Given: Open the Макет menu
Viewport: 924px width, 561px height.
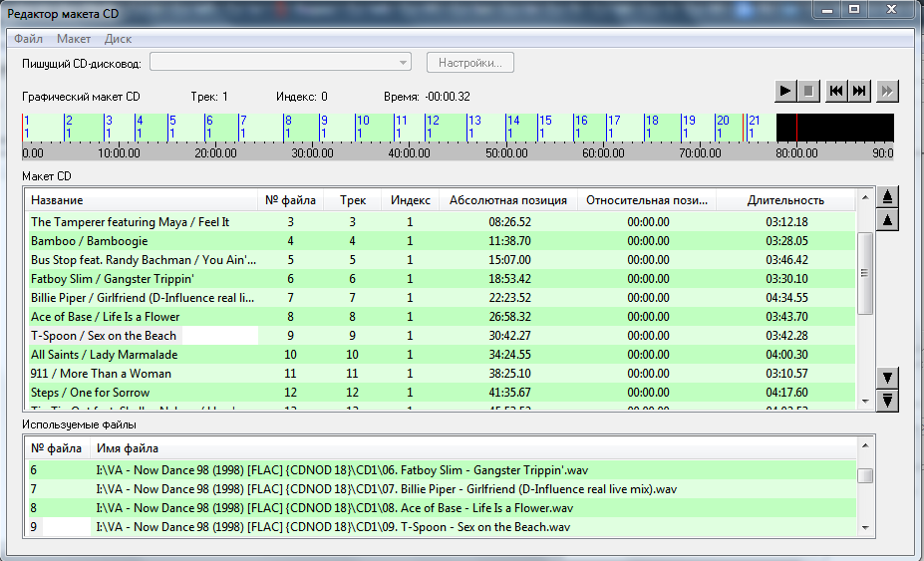Looking at the screenshot, I should pos(74,39).
